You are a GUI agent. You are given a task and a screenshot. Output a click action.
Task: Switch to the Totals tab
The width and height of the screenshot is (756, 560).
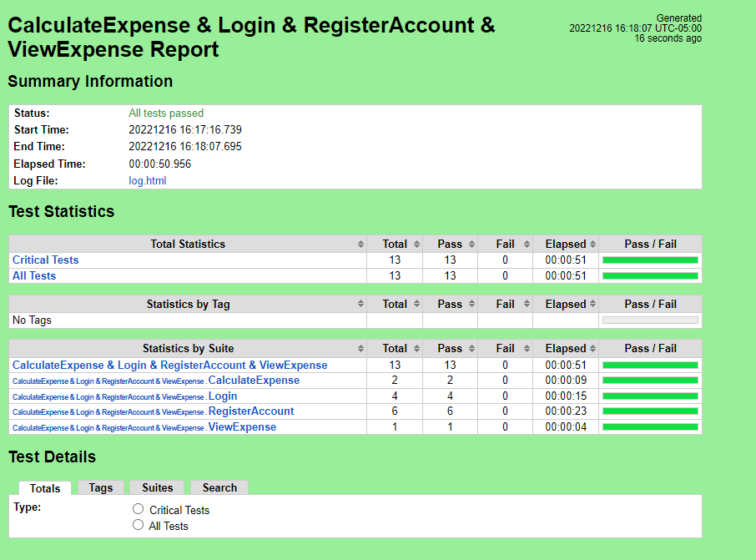[45, 488]
